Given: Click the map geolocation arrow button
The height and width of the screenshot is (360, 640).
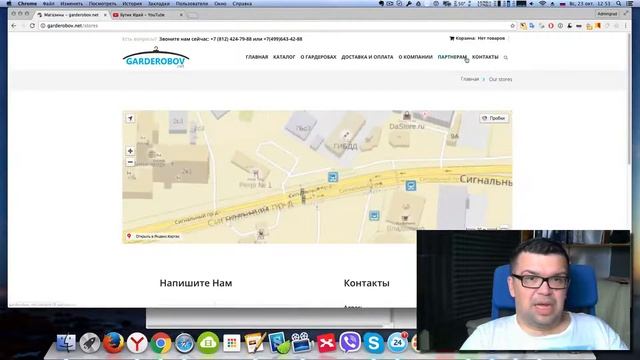Looking at the screenshot, I should [130, 118].
